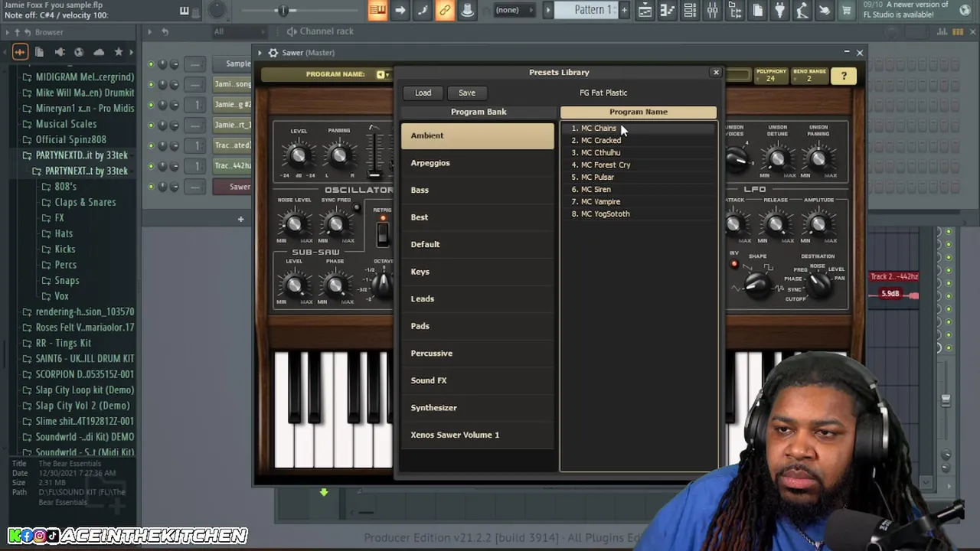
Task: Mute the Jami..song channel green LED
Action: [x=152, y=84]
